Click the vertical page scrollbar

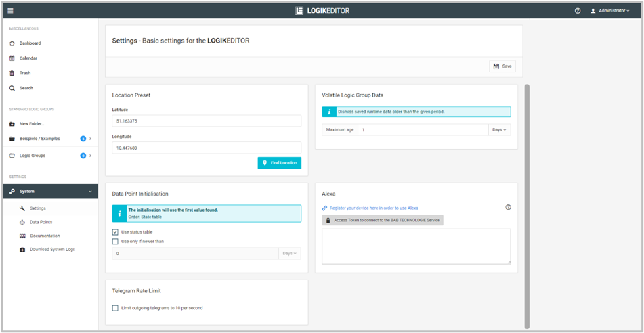coord(527,203)
